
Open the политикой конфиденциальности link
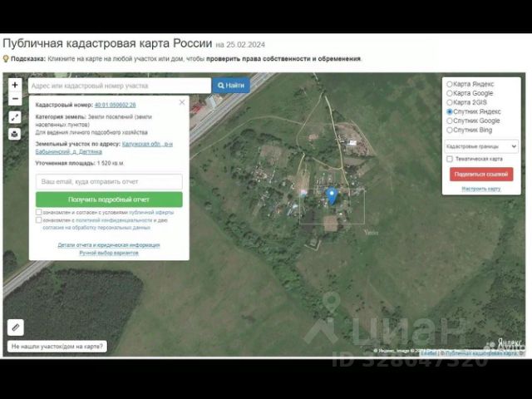[114, 220]
